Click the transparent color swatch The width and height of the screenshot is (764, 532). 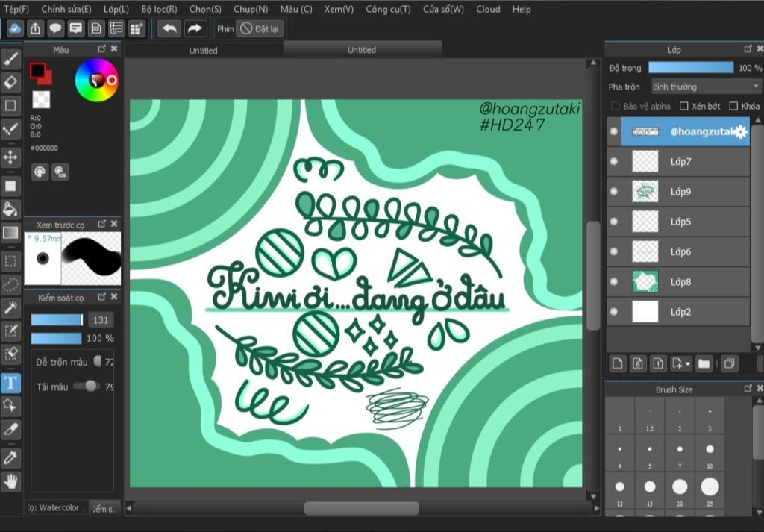(x=41, y=99)
